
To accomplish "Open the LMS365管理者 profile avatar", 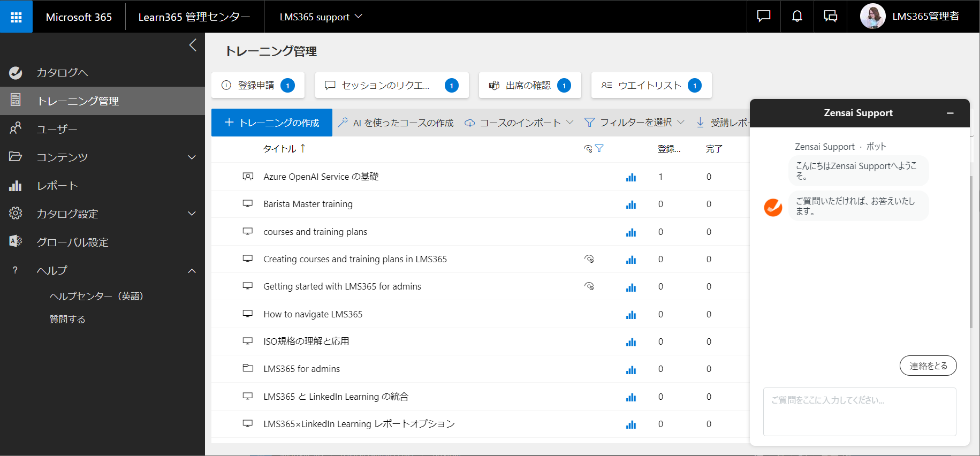I will click(872, 17).
